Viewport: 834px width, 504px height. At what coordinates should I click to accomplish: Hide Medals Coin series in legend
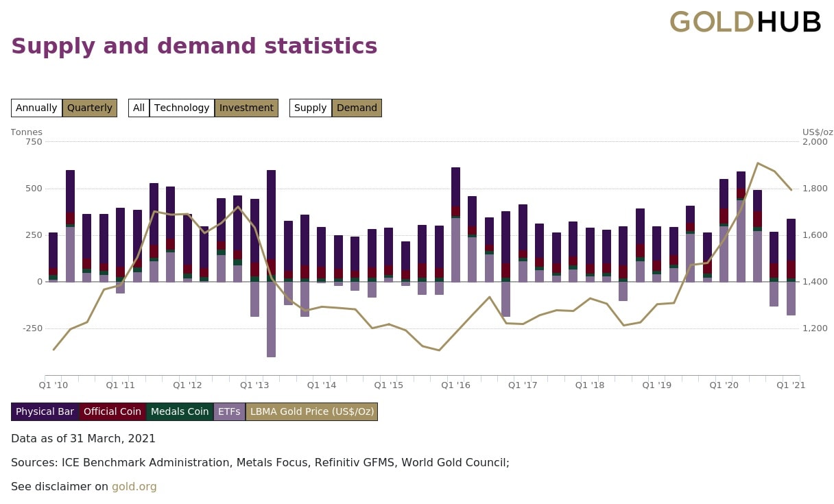(180, 411)
